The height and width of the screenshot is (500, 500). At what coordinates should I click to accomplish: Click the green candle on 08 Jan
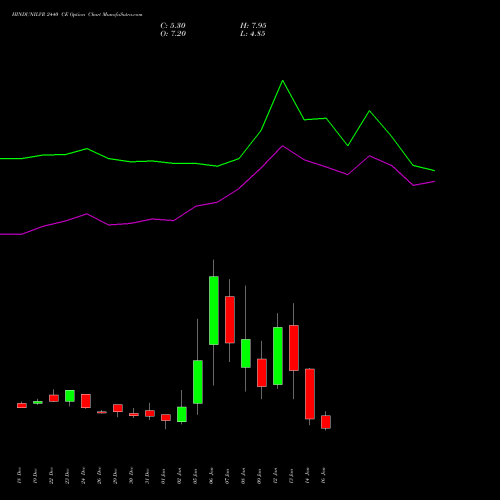[246, 354]
